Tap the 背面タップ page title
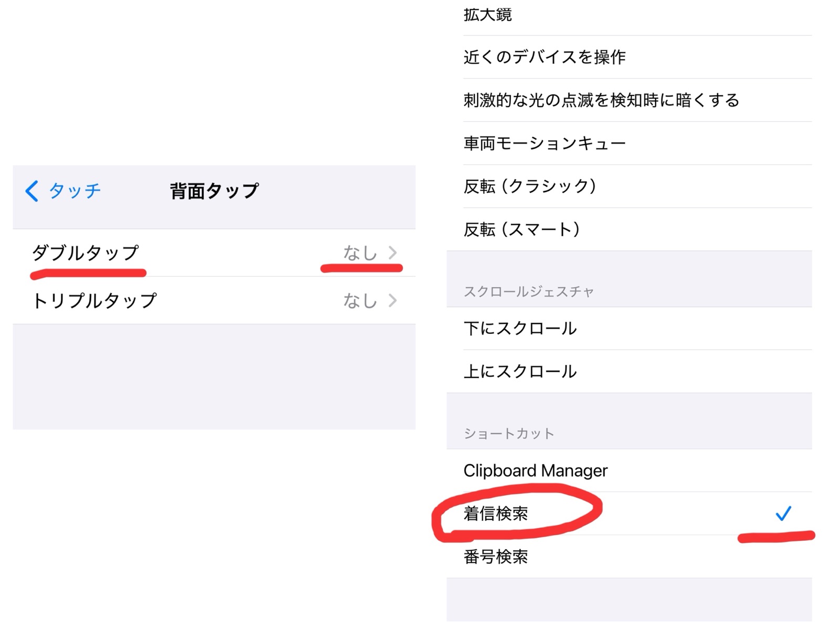 (x=214, y=191)
